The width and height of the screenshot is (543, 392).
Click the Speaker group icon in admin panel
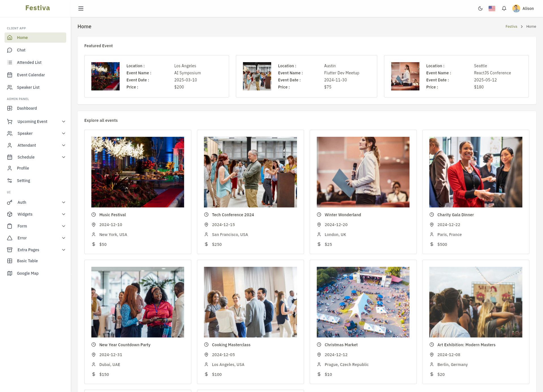click(10, 133)
